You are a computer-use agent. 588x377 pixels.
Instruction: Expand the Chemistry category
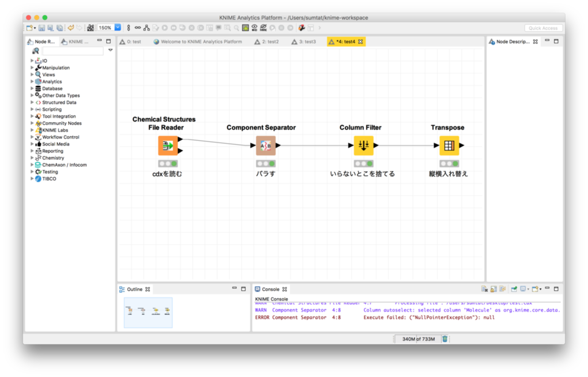coord(32,158)
